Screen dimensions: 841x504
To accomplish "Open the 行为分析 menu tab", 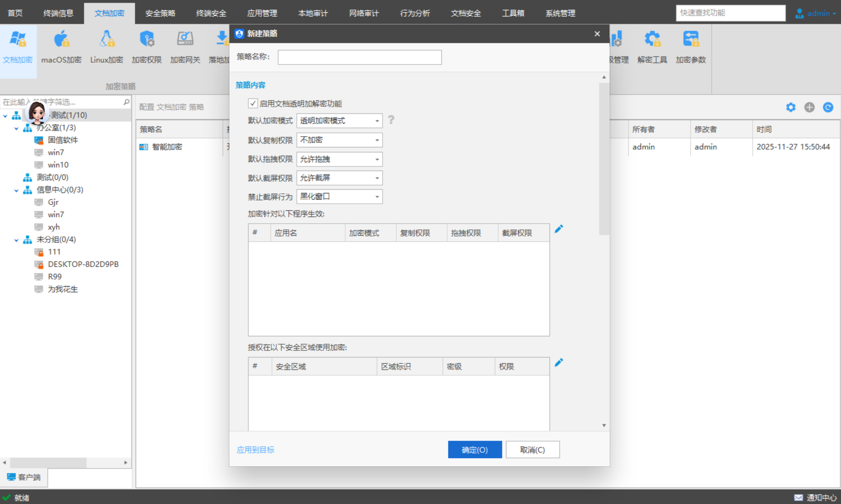I will point(414,13).
